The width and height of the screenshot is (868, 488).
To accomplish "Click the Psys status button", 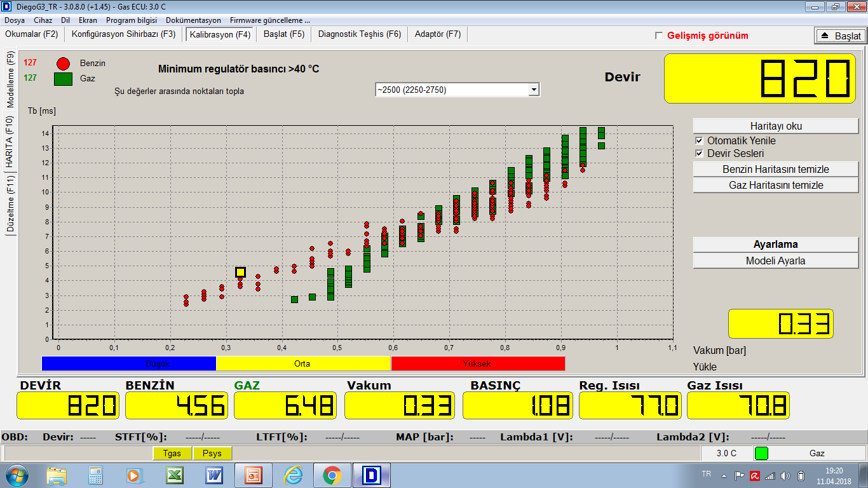I will pyautogui.click(x=212, y=453).
